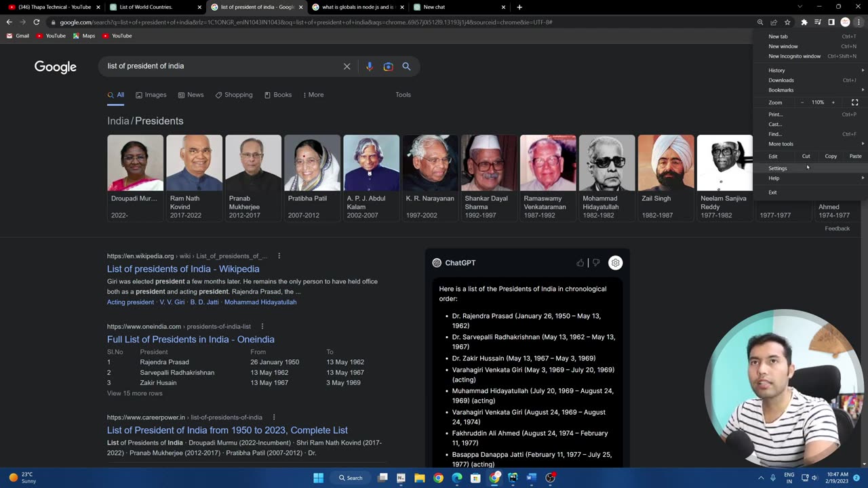The height and width of the screenshot is (488, 868).
Task: Choose New Incognito window
Action: tap(810, 56)
